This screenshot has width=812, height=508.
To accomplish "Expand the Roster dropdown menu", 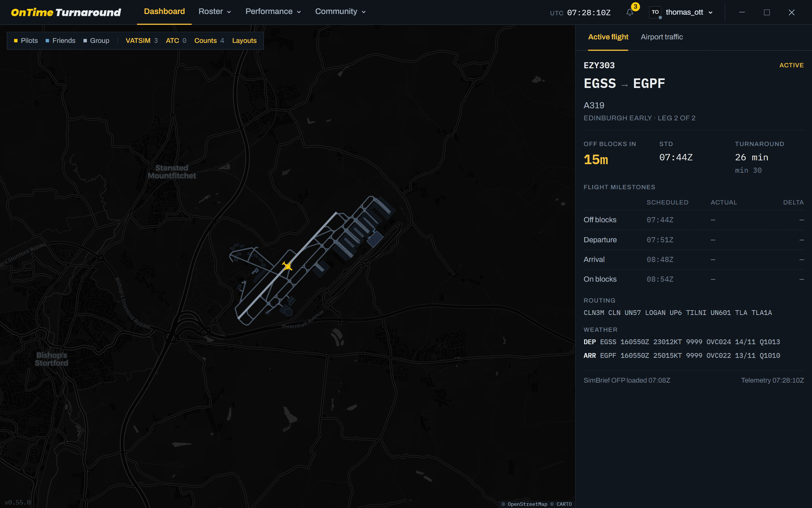I will [215, 11].
